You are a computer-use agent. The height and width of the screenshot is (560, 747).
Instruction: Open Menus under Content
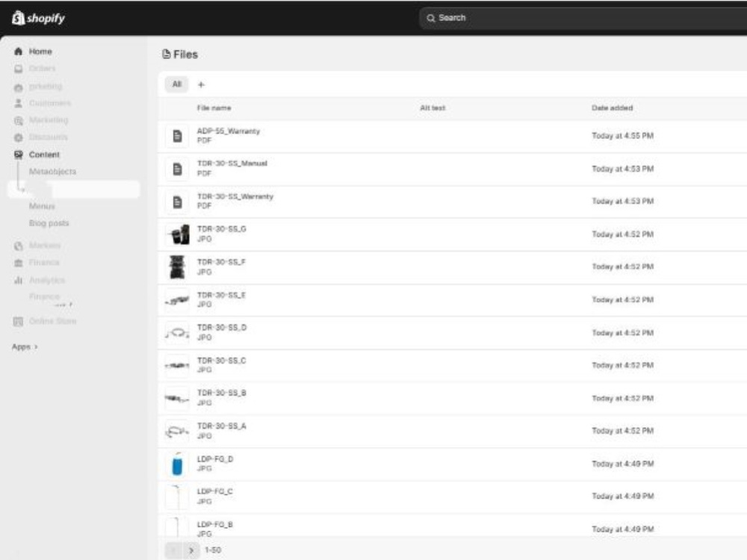coord(42,206)
